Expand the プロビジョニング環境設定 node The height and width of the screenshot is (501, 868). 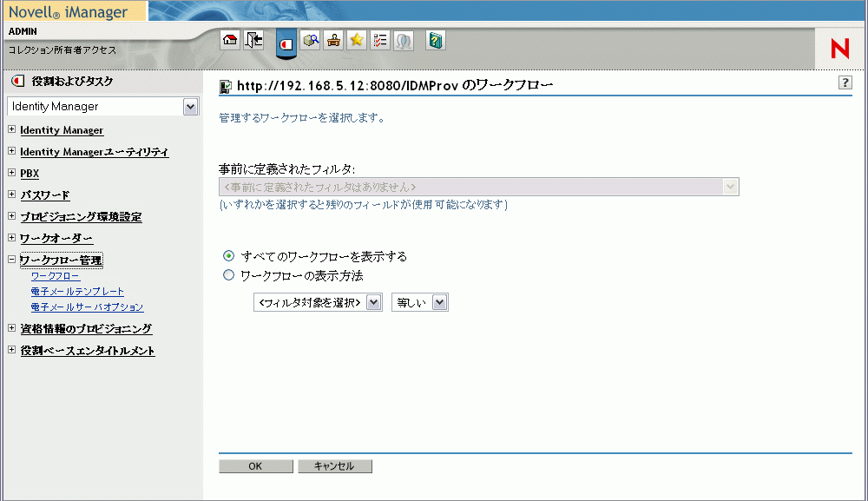pos(11,215)
